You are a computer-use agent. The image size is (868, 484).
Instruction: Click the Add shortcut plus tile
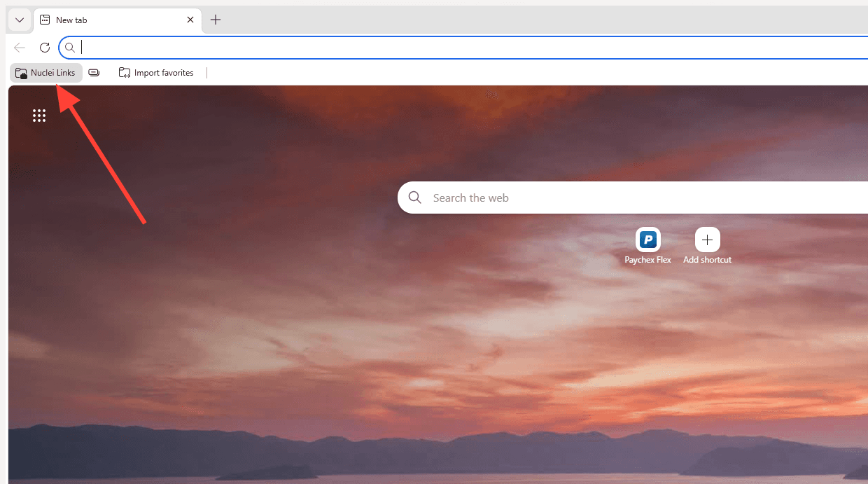[x=707, y=240]
